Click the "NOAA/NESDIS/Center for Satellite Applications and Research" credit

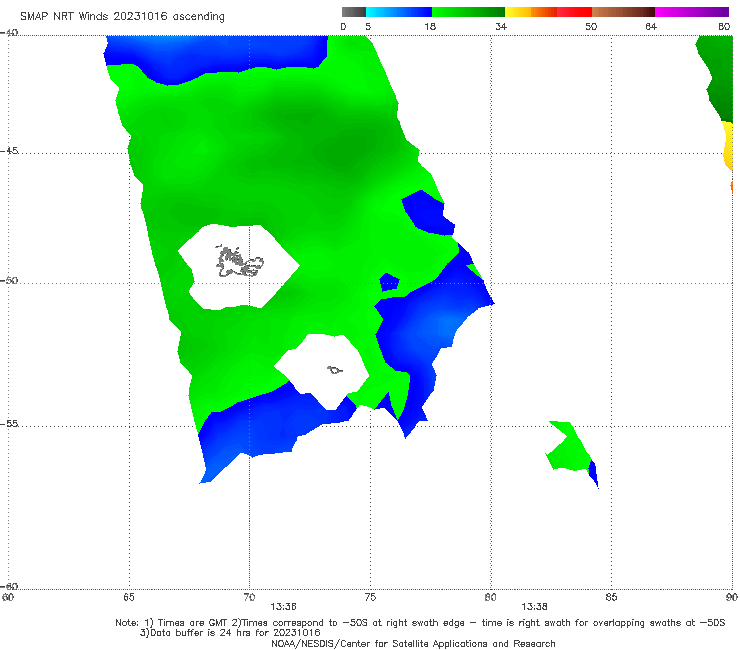coord(413,643)
